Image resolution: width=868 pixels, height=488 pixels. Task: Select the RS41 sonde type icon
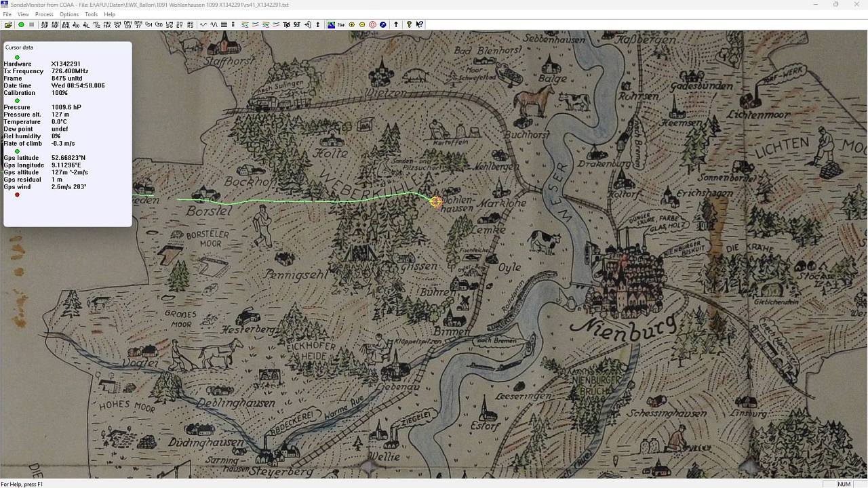click(65, 24)
